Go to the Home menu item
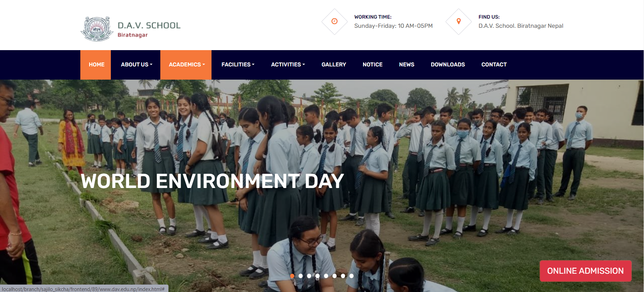644x292 pixels. pos(96,65)
